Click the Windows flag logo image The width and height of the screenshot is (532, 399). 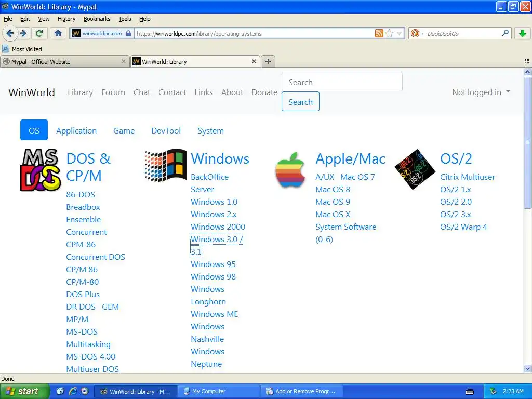click(x=165, y=165)
